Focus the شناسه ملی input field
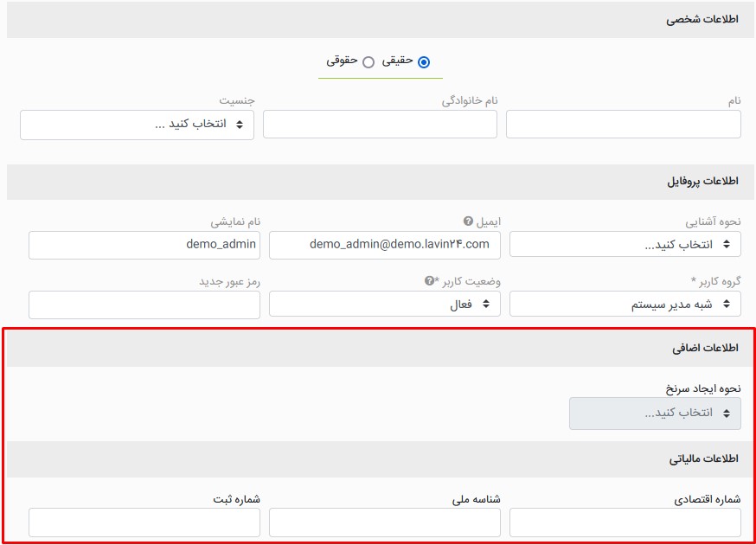The width and height of the screenshot is (756, 545). (x=384, y=523)
